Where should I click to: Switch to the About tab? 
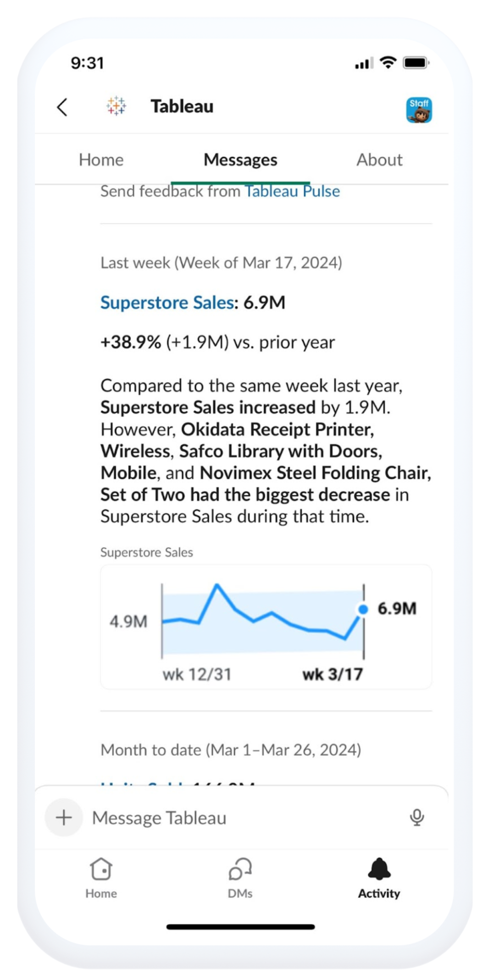tap(379, 160)
